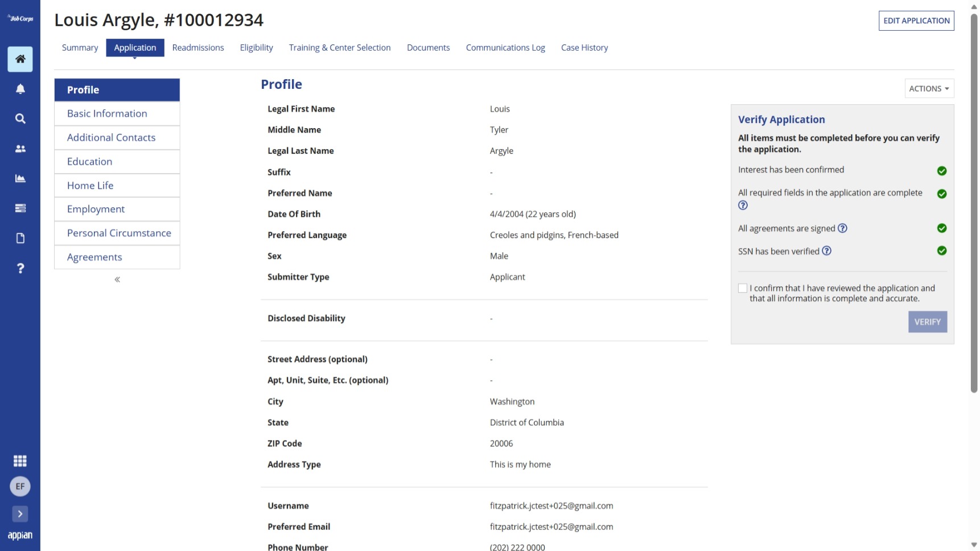Click 'Creoles and pidgins, French-based' text
The image size is (980, 551).
coord(554,236)
